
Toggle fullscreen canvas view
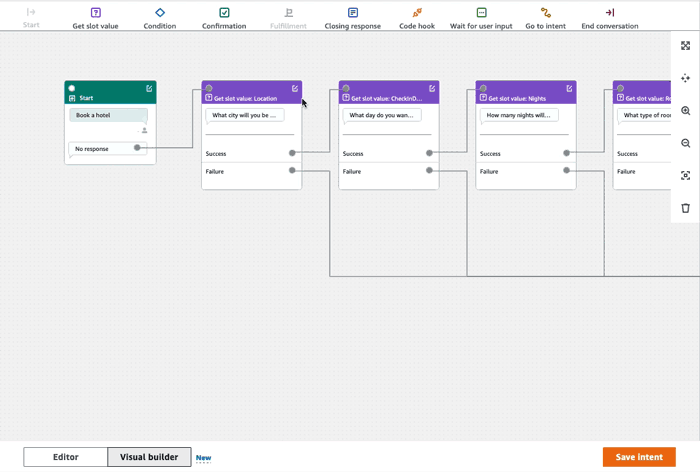[685, 46]
